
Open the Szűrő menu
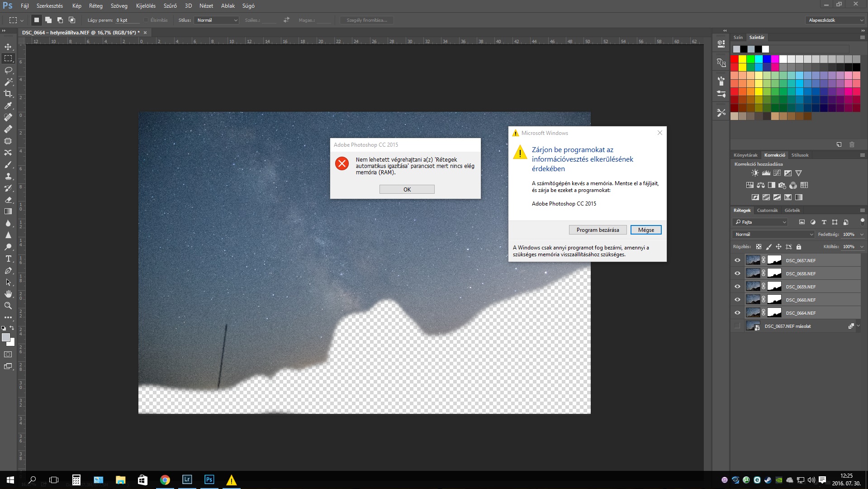tap(170, 6)
